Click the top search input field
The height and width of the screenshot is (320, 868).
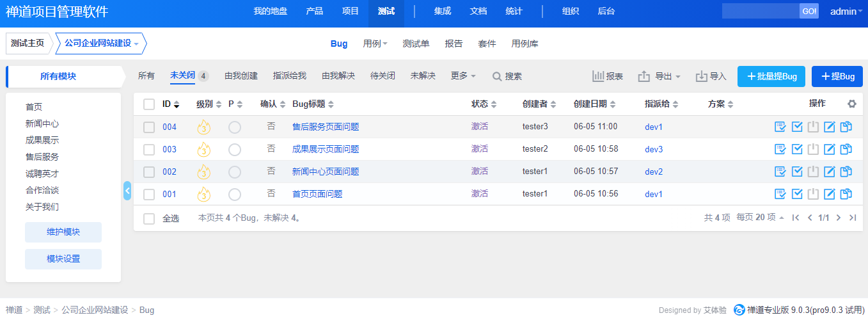760,11
